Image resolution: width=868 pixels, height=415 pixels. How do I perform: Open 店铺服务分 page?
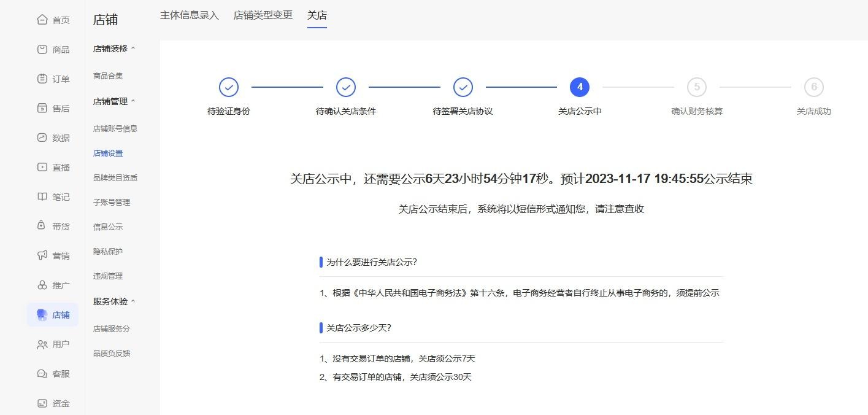point(112,329)
